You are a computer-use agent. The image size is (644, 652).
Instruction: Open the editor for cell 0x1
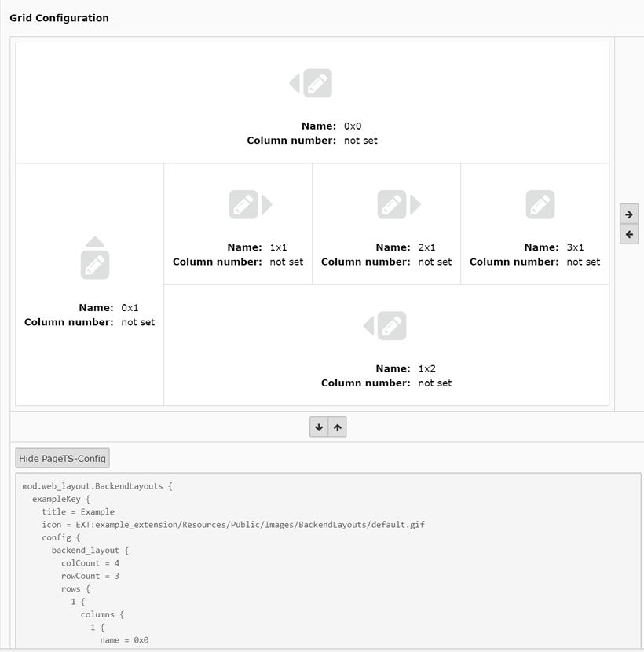(95, 265)
